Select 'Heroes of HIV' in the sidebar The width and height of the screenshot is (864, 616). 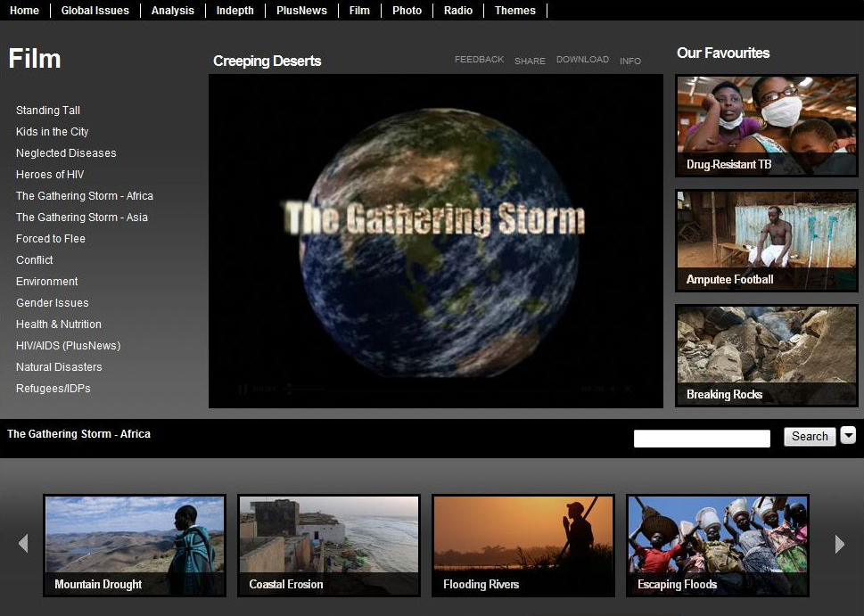(x=49, y=174)
